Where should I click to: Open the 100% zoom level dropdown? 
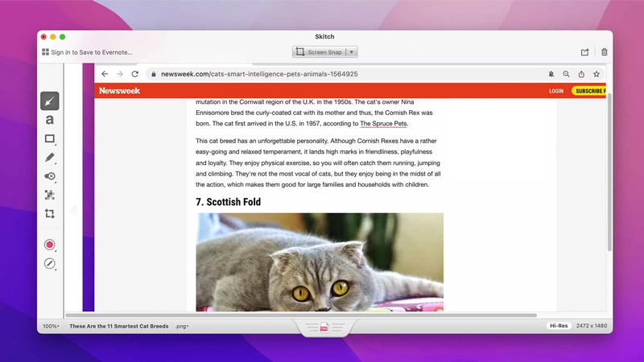51,327
